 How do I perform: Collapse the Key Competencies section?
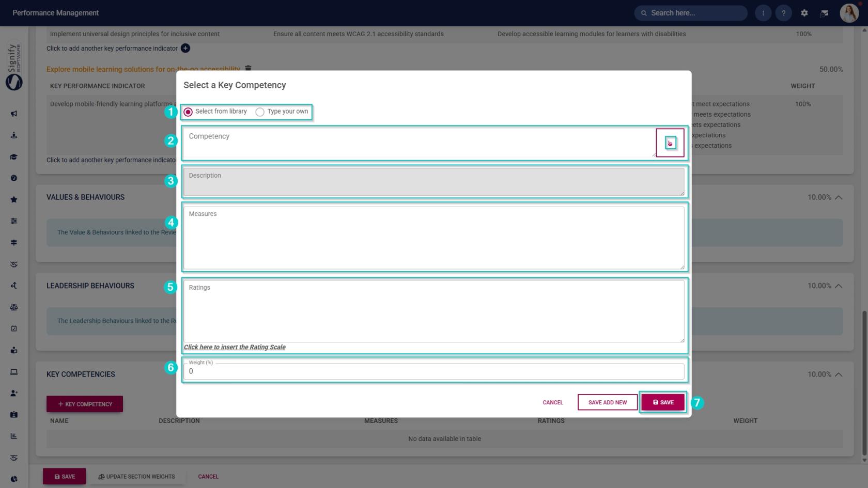839,374
